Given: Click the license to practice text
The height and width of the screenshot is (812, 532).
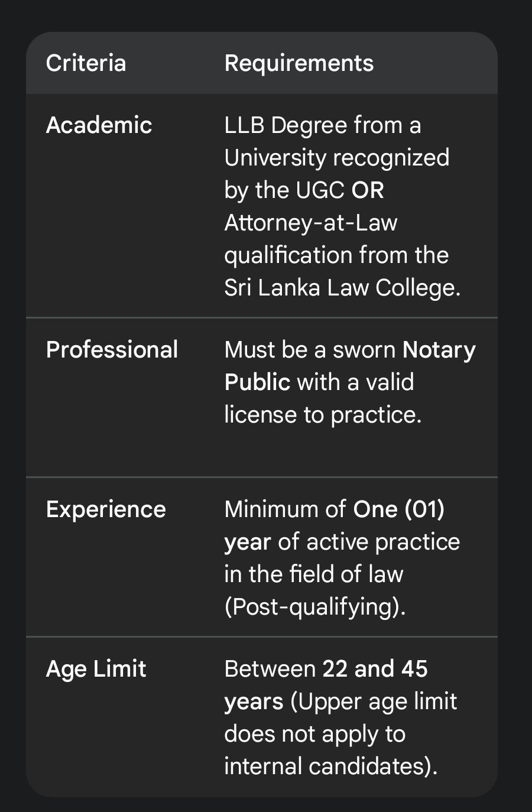Looking at the screenshot, I should point(322,415).
